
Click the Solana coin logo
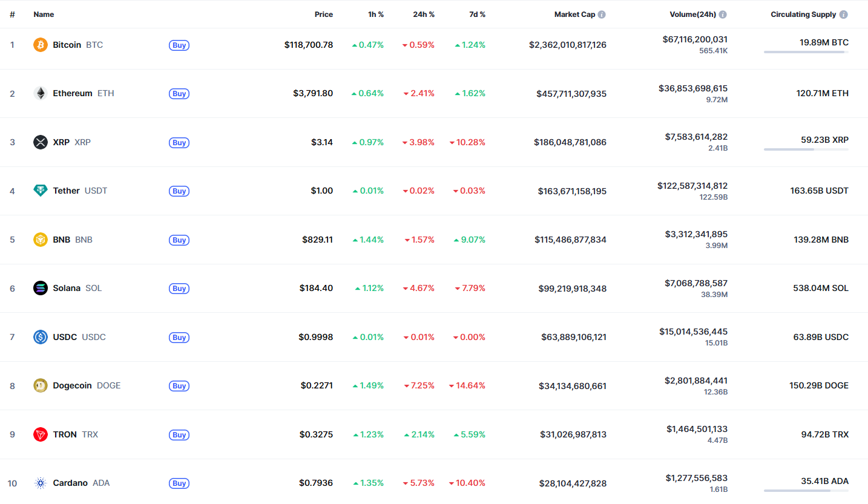point(41,288)
